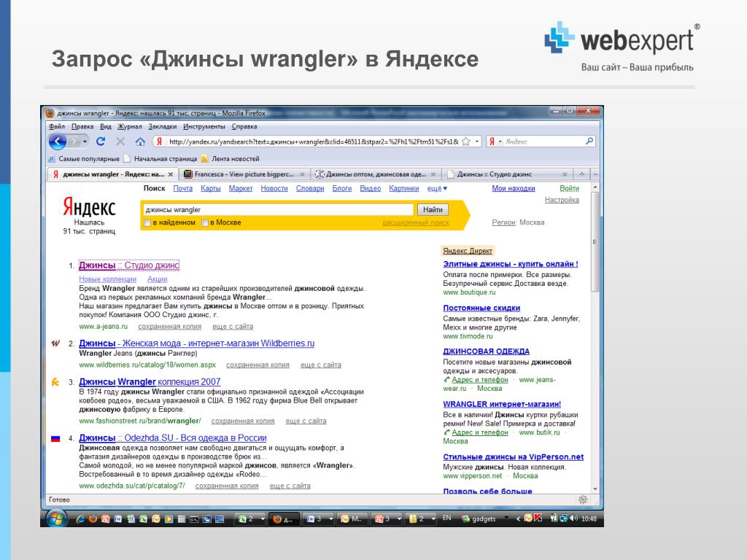Click the search magnifier in Firefox search box

pyautogui.click(x=589, y=141)
